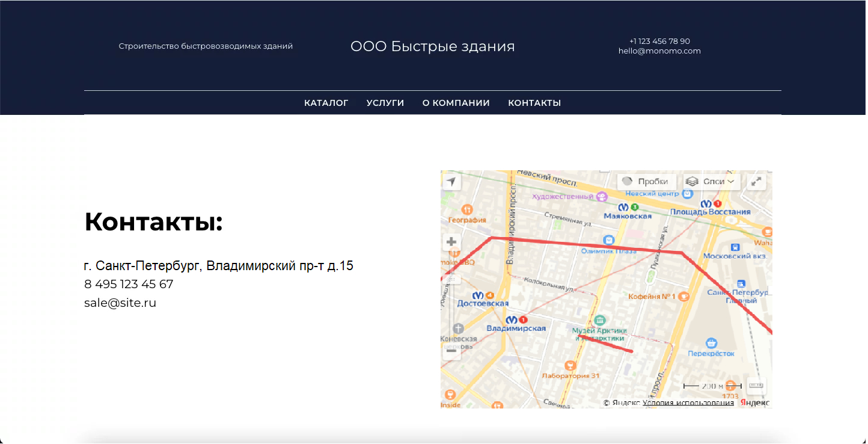Click the header phone +1 123 456 78 90
The width and height of the screenshot is (868, 444).
click(x=659, y=41)
